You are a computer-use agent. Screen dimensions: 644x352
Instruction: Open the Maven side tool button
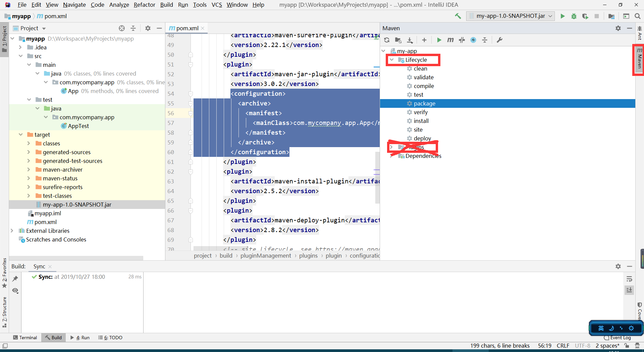[640, 59]
